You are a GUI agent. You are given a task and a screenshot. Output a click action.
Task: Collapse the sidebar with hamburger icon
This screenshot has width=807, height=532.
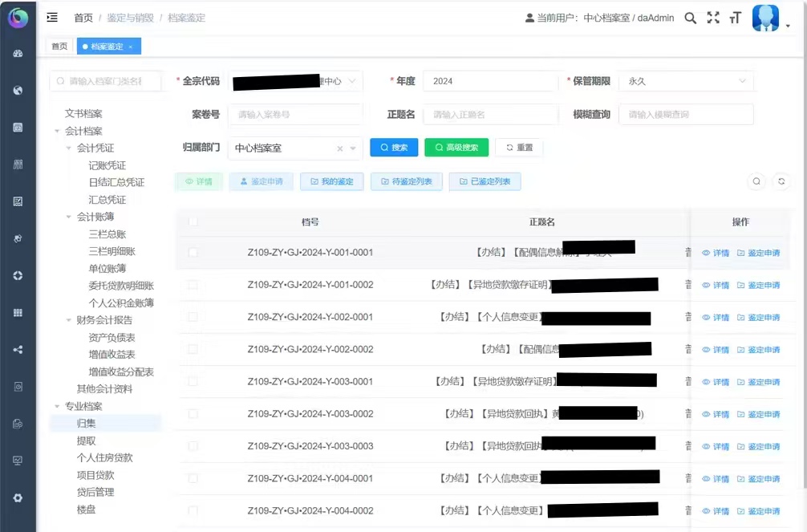(x=52, y=17)
